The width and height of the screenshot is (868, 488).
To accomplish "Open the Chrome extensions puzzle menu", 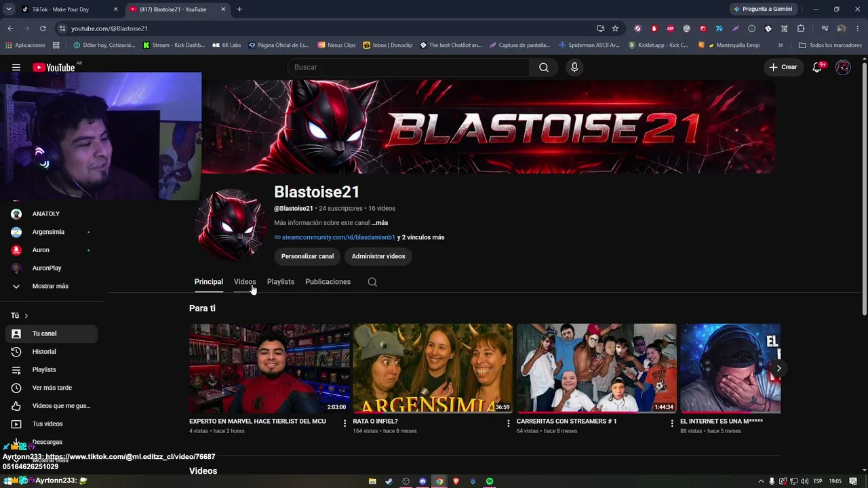I will (x=801, y=28).
